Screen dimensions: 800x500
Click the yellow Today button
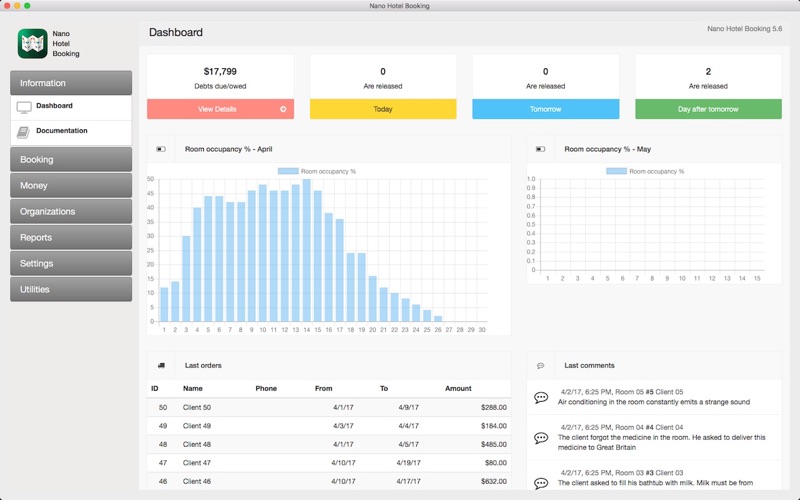[383, 109]
